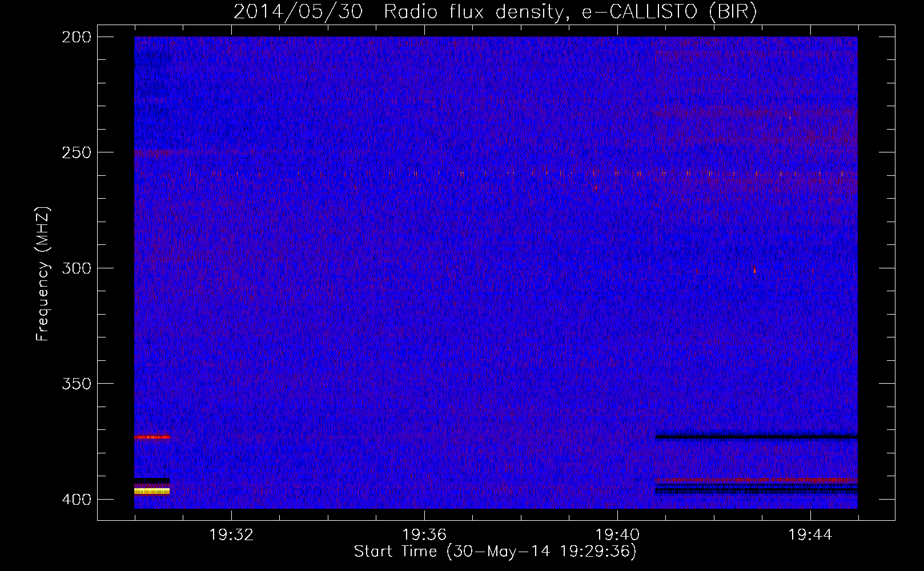Screen dimensions: 924x571
Task: Click the 350 frequency tick label
Action: pos(77,384)
